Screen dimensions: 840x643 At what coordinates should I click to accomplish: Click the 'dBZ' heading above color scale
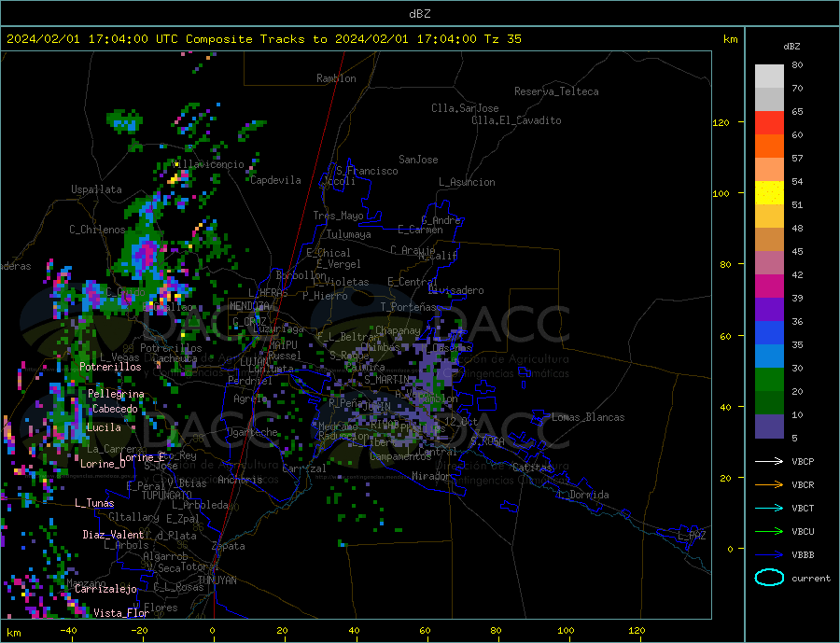[x=791, y=47]
